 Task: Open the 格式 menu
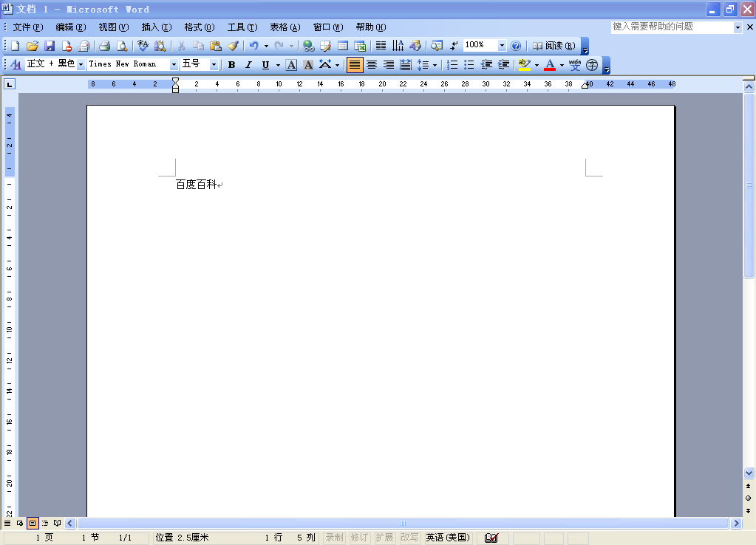point(200,27)
